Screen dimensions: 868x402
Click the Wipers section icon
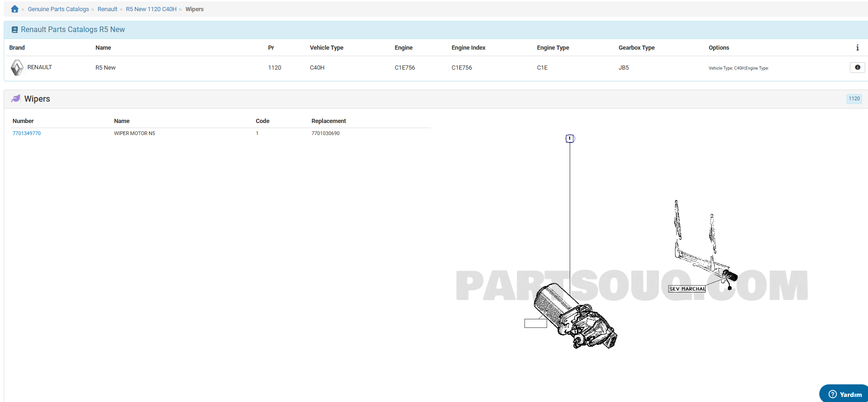pyautogui.click(x=16, y=98)
